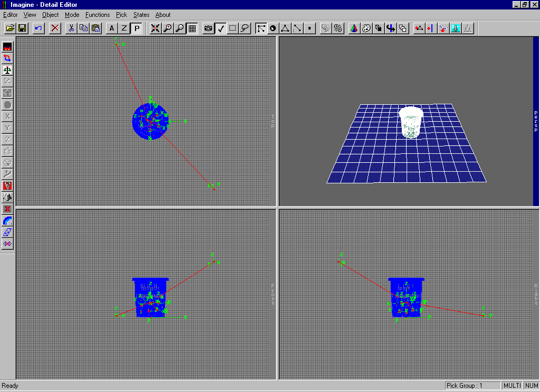Click the Open file folder icon
The image size is (540, 392).
[x=9, y=28]
